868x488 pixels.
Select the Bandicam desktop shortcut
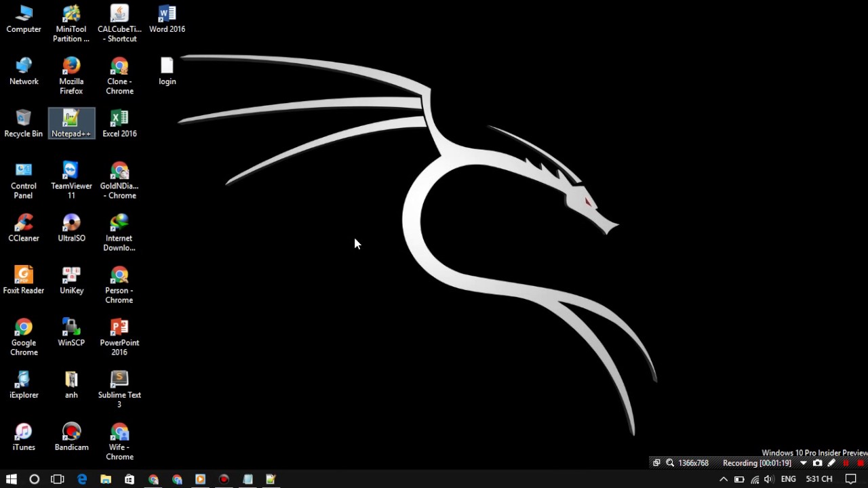click(x=71, y=436)
